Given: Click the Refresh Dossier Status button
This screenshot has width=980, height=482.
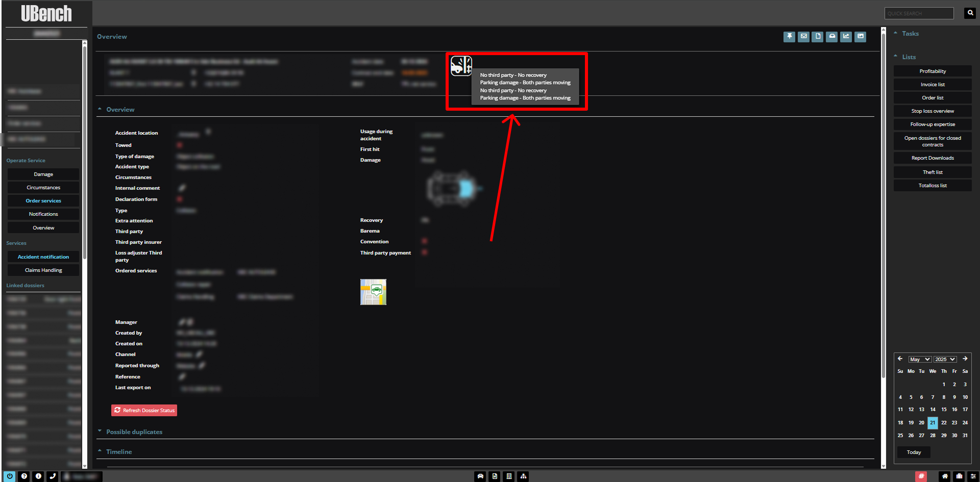Looking at the screenshot, I should click(x=144, y=410).
